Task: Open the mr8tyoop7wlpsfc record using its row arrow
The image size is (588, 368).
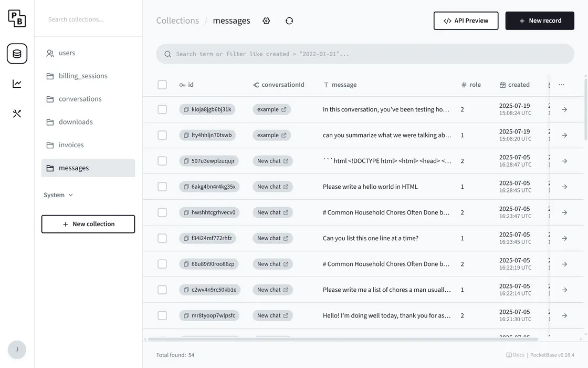Action: tap(564, 315)
